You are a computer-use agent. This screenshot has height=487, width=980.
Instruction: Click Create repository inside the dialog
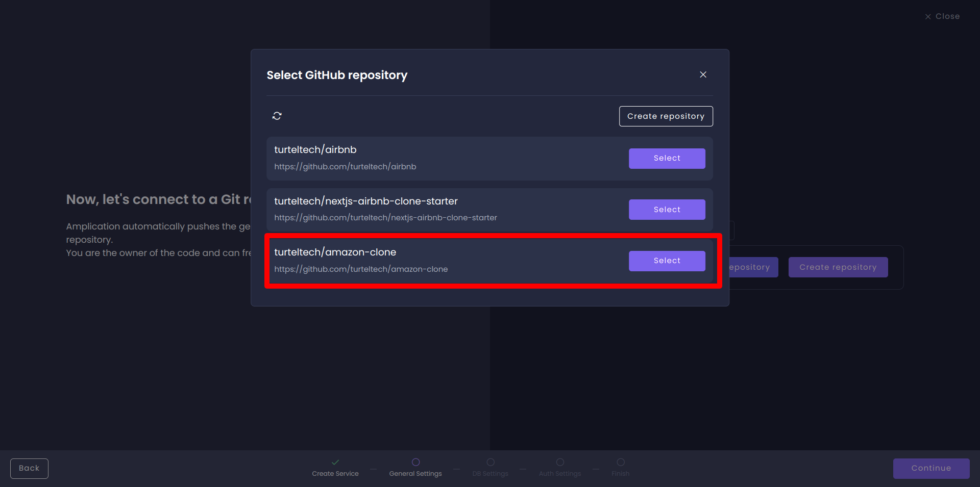pyautogui.click(x=666, y=116)
